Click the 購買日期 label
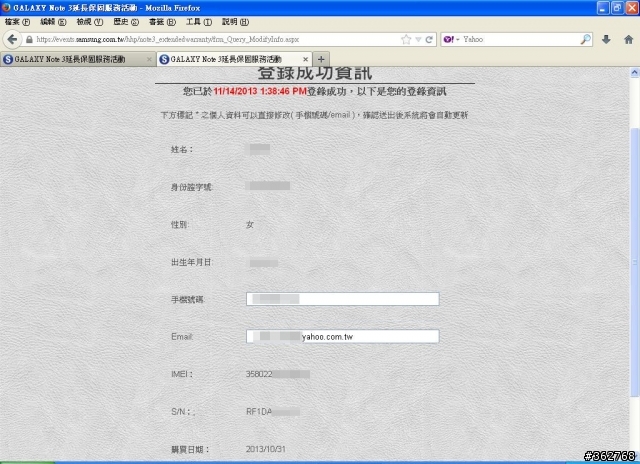640x464 pixels. coord(190,449)
